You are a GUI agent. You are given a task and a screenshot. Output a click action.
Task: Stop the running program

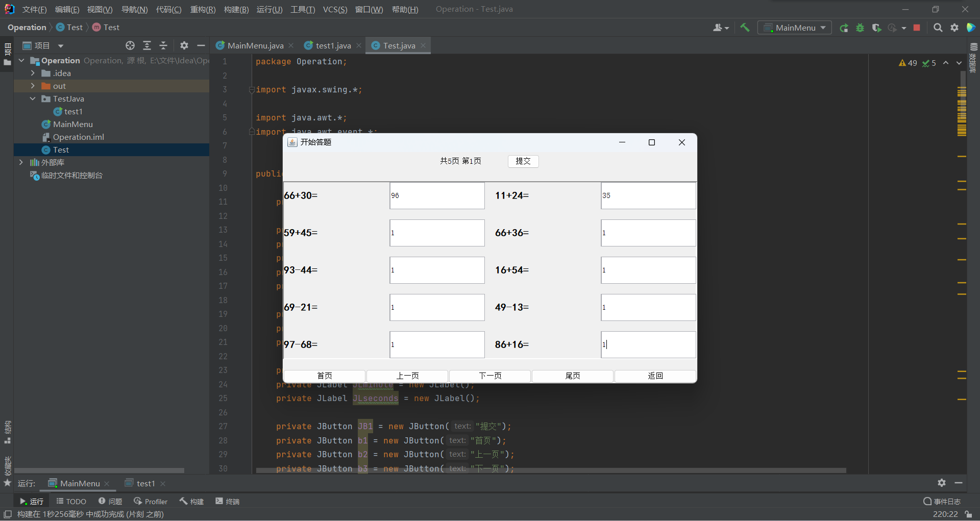[x=917, y=28]
